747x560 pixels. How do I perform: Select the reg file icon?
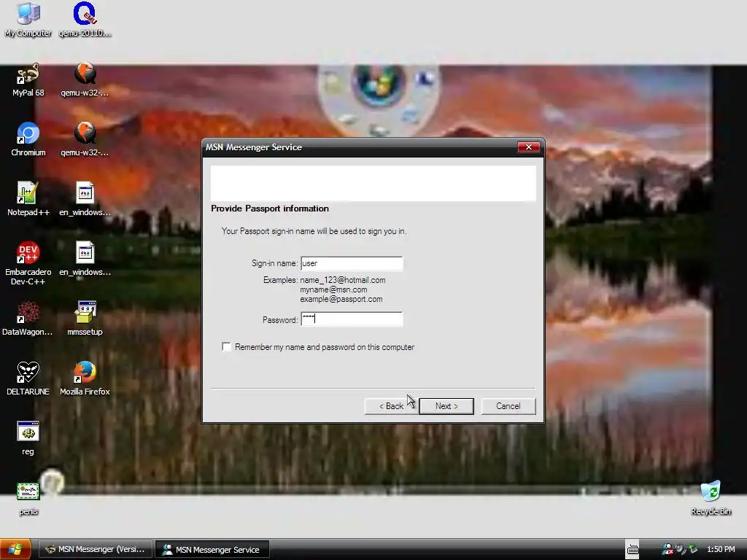(28, 438)
